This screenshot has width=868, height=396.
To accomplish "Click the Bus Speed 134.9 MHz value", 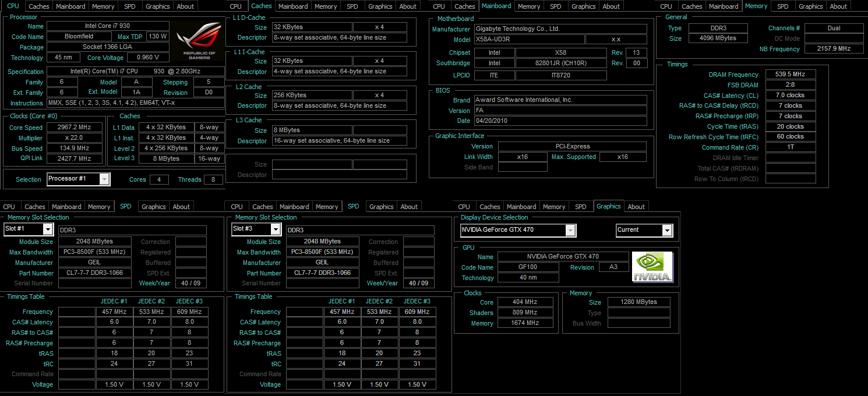I will click(x=75, y=148).
